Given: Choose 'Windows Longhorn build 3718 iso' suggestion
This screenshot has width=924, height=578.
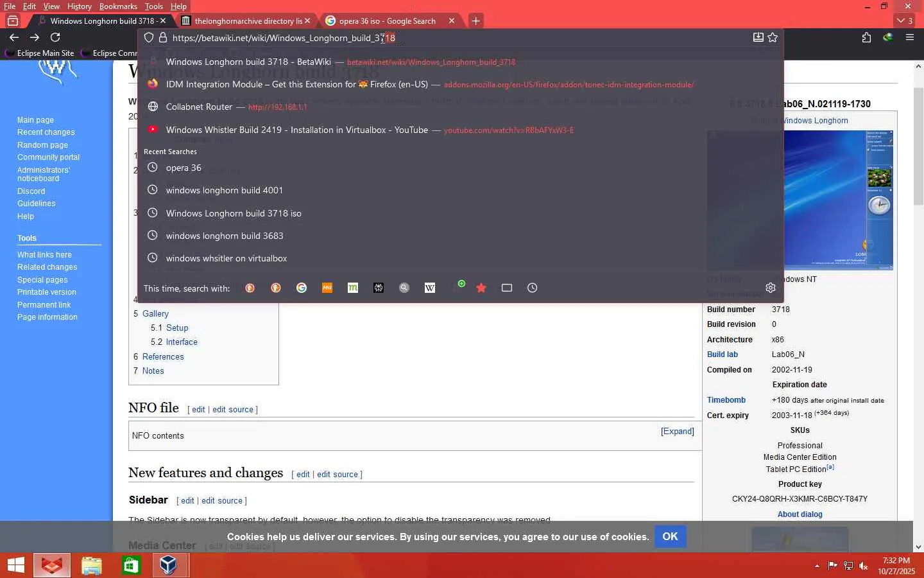Looking at the screenshot, I should (460, 213).
